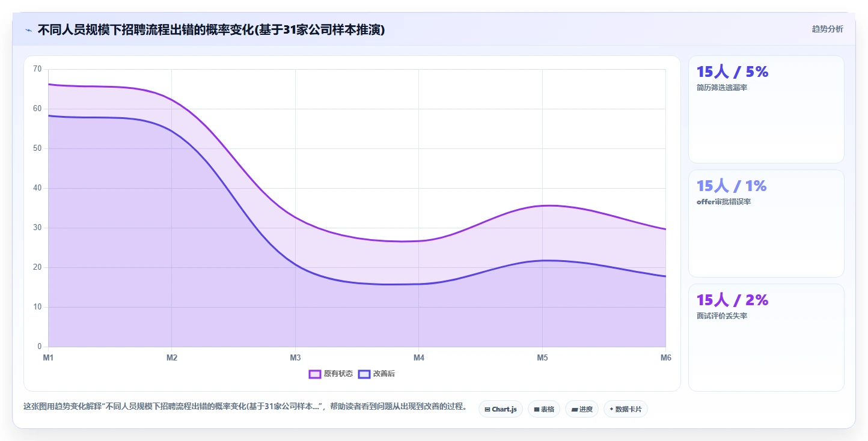This screenshot has height=441, width=868.
Task: Click the 70 y-axis value
Action: [37, 69]
